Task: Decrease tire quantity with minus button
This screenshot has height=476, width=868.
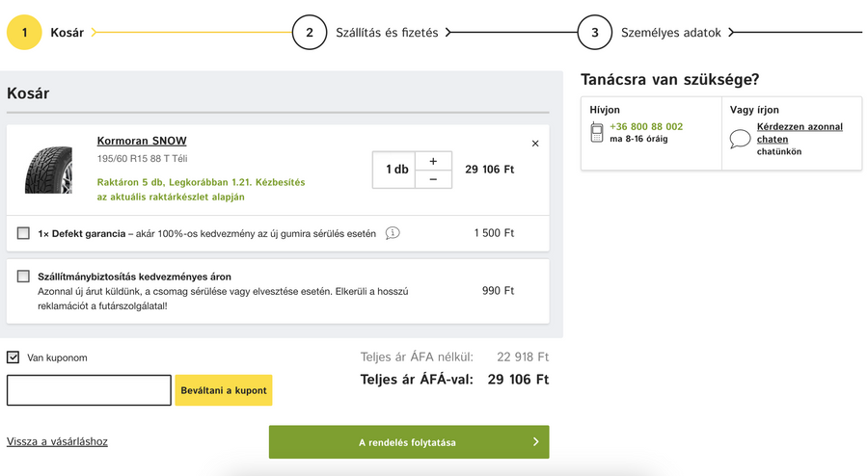Action: click(433, 179)
